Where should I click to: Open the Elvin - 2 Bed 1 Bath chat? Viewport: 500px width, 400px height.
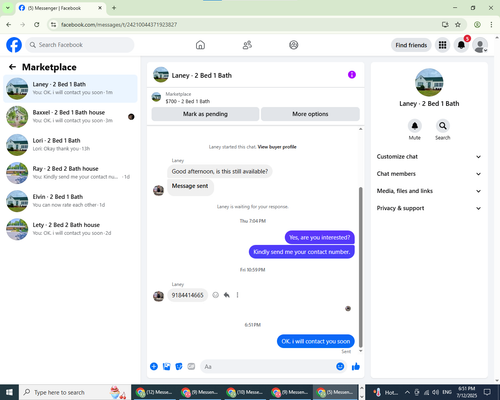[x=70, y=201]
